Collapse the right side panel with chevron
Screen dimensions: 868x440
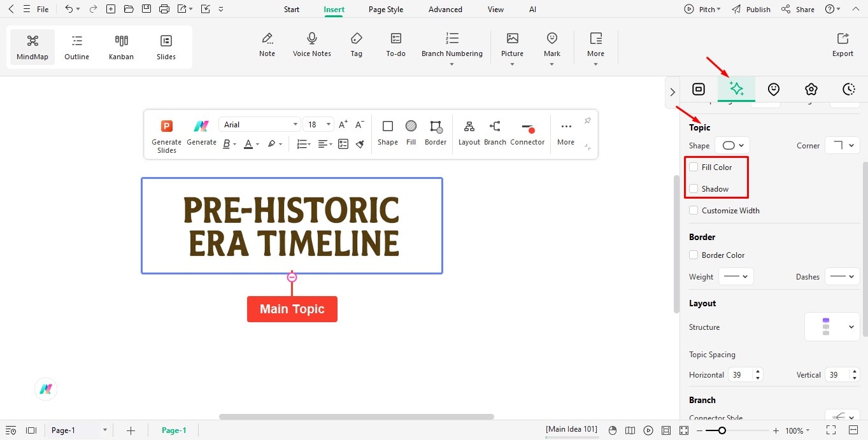pos(672,92)
